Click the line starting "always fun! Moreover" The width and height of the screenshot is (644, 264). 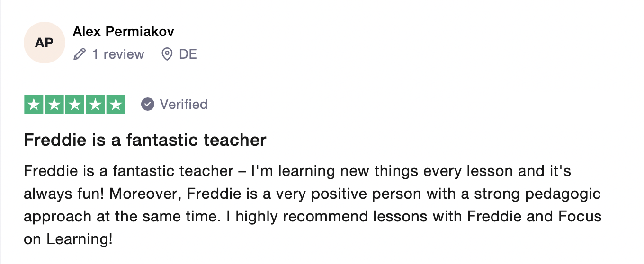coord(312,194)
